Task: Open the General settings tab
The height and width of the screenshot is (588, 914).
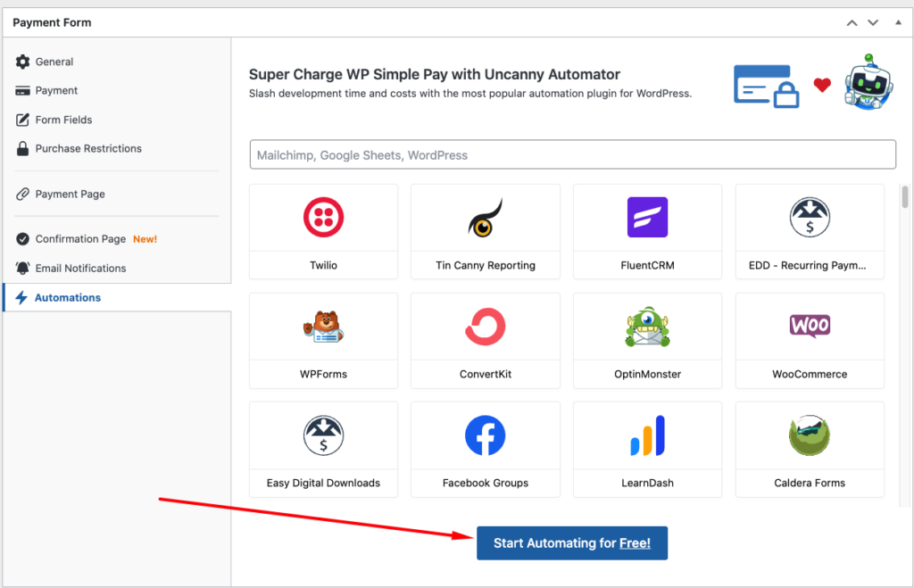Action: click(54, 62)
